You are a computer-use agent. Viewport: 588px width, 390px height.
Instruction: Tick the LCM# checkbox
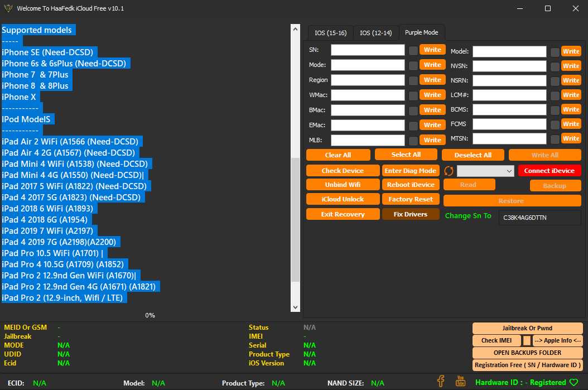[x=555, y=95]
